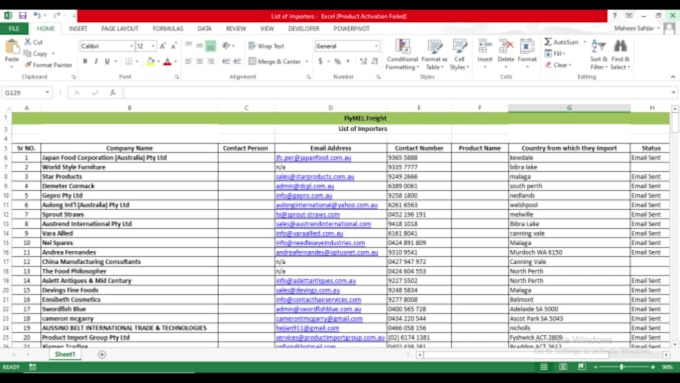Open the FILE tab
Screen dimensions: 680x383
pyautogui.click(x=14, y=28)
